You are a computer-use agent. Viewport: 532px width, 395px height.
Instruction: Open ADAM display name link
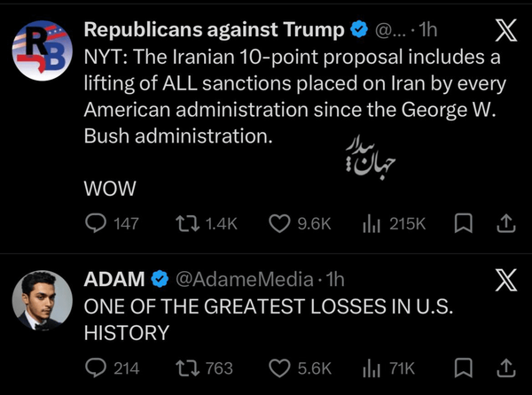(x=114, y=280)
